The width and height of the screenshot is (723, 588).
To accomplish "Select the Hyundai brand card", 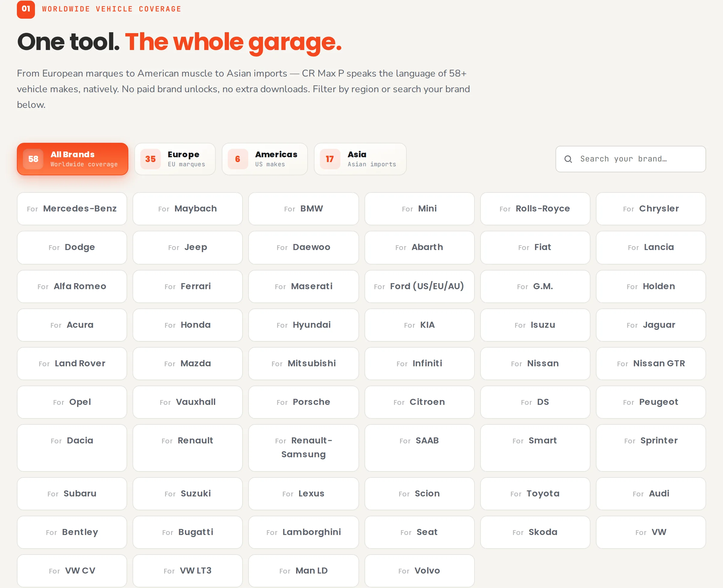I will tap(303, 325).
